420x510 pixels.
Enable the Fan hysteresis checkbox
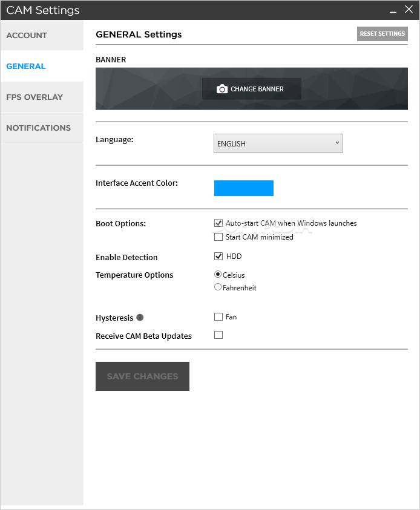[218, 317]
